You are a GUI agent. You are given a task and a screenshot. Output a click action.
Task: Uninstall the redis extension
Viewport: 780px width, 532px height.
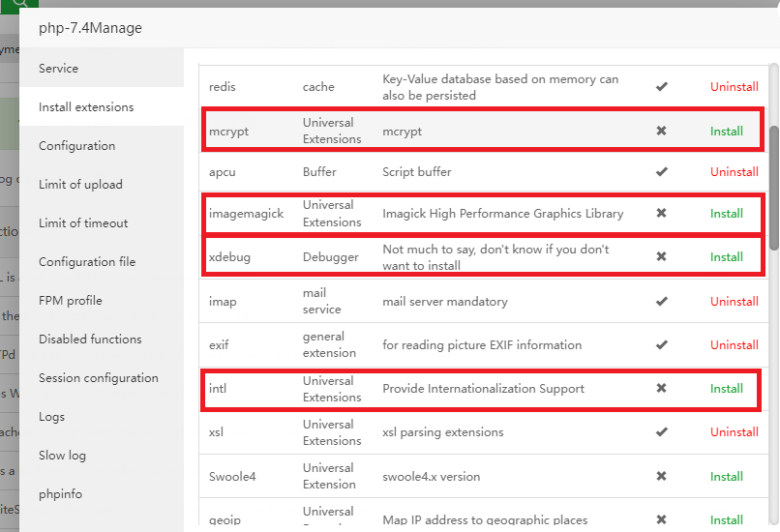pyautogui.click(x=735, y=86)
